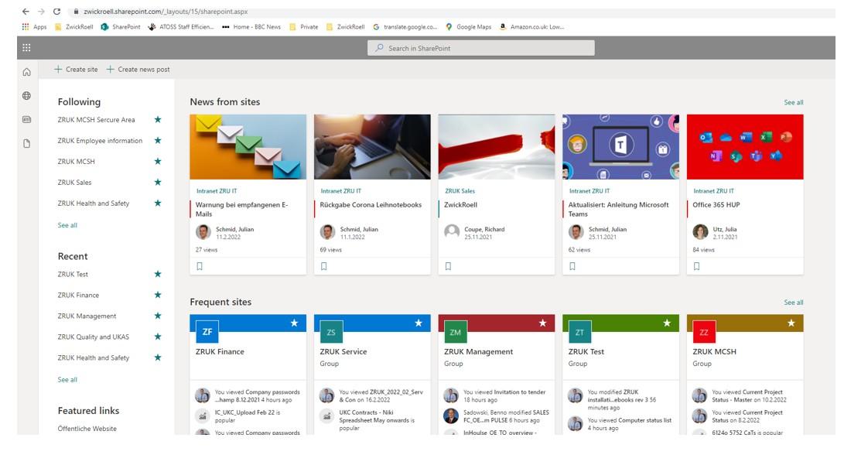This screenshot has height=455, width=868.
Task: See all under Following list
Action: tap(67, 225)
